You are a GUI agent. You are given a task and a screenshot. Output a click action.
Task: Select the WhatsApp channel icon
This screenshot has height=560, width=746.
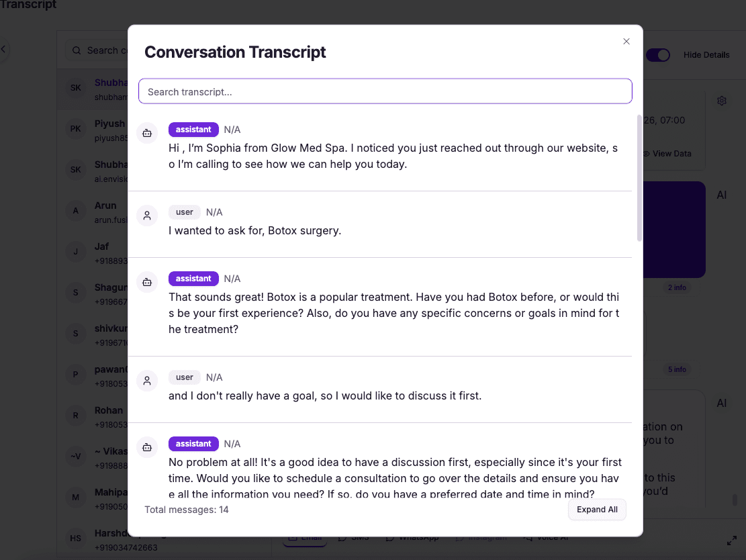390,536
